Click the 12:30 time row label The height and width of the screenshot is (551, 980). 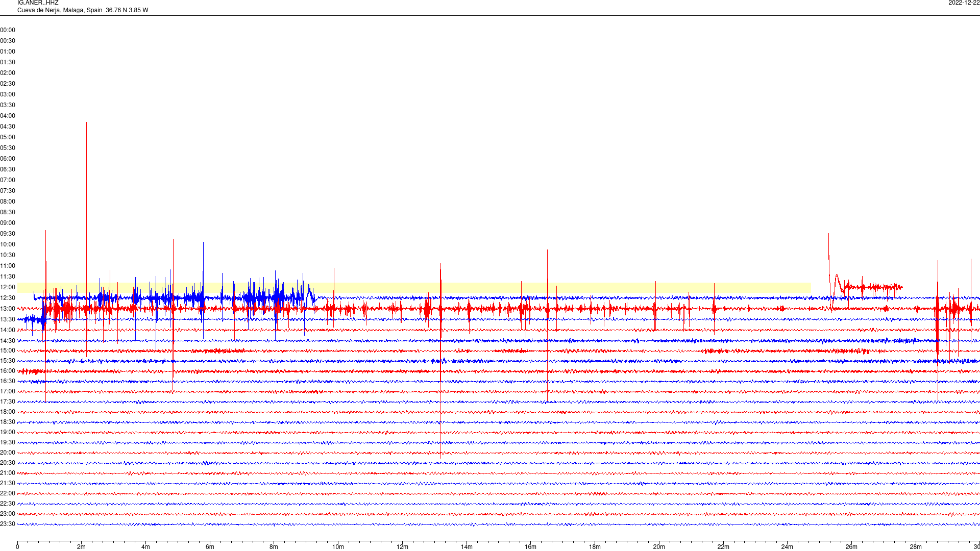[x=8, y=298]
